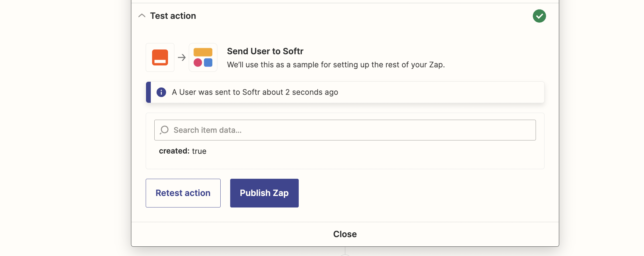Click the info icon in the notification bar
Image resolution: width=644 pixels, height=256 pixels.
click(161, 92)
